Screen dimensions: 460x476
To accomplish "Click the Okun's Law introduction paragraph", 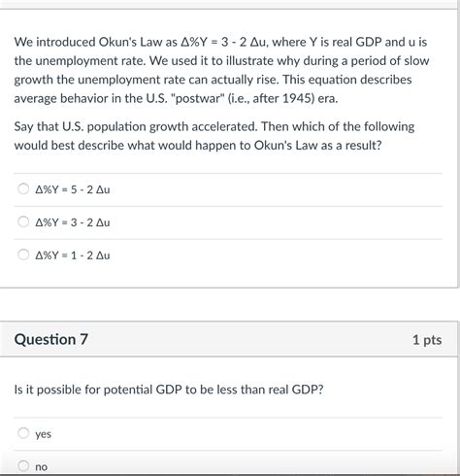I will click(x=222, y=70).
